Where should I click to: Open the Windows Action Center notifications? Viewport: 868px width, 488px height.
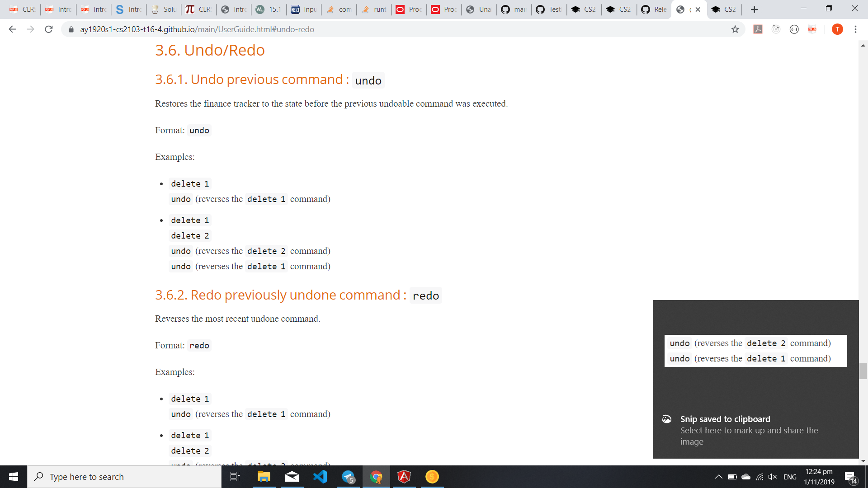point(850,477)
